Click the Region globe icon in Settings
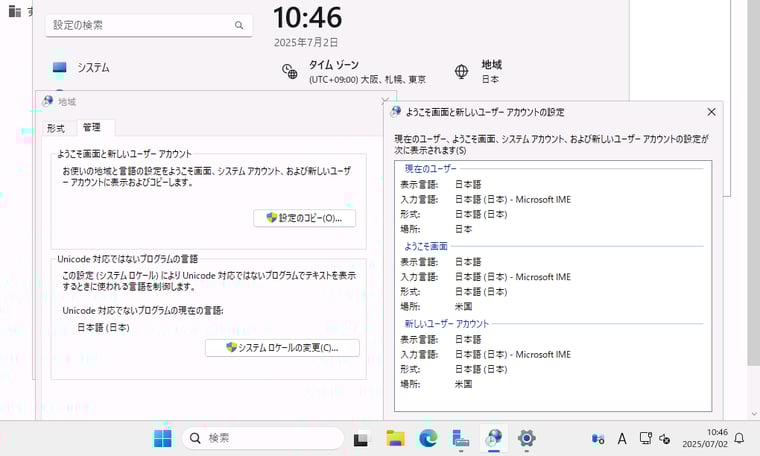 [461, 71]
